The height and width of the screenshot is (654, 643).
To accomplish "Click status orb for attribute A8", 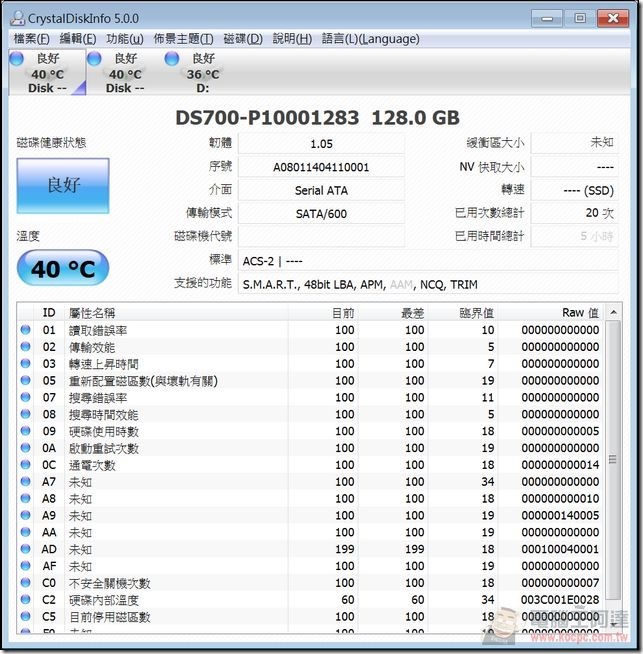I will (x=25, y=498).
